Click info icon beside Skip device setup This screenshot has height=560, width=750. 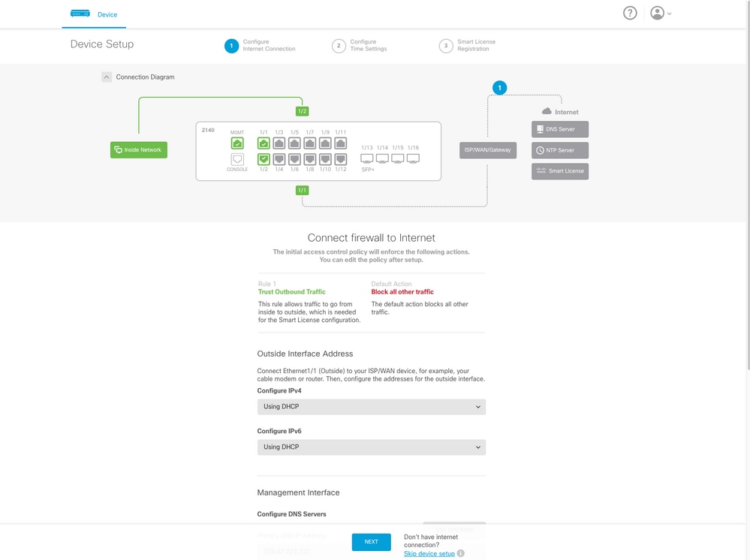tap(461, 553)
